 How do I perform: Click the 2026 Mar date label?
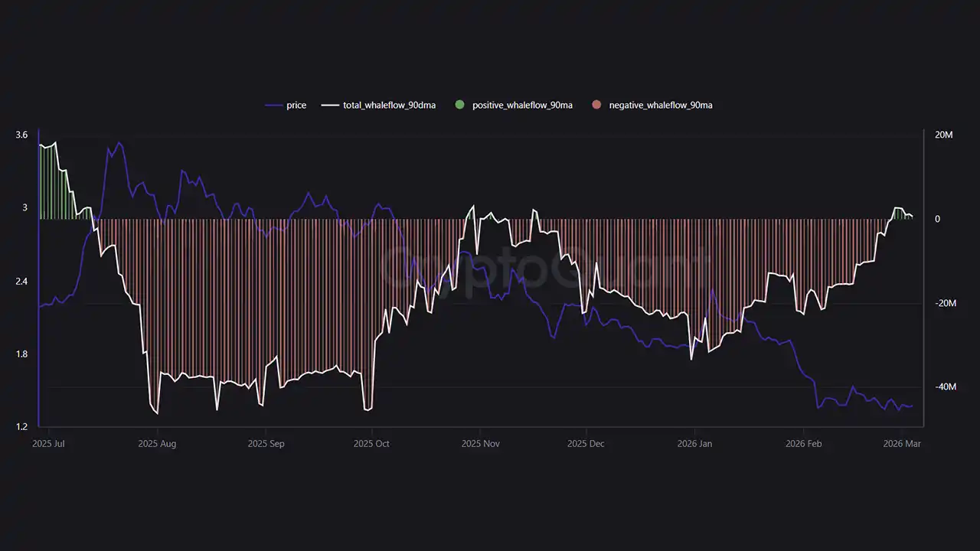[x=901, y=444]
